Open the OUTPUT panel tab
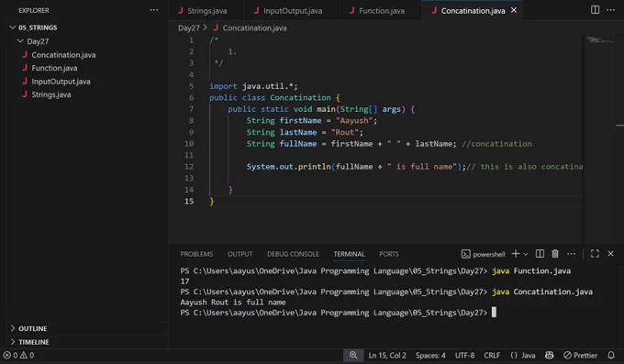The image size is (624, 364). coord(240,254)
